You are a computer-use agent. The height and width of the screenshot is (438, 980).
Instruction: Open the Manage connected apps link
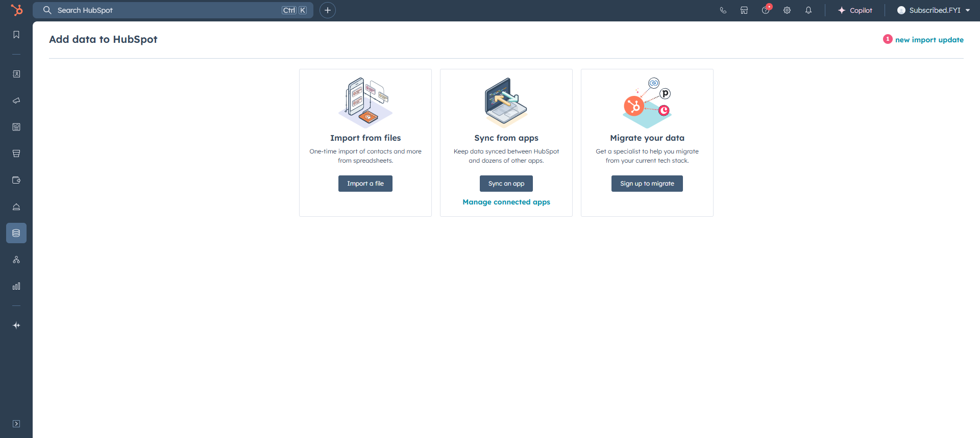(506, 202)
